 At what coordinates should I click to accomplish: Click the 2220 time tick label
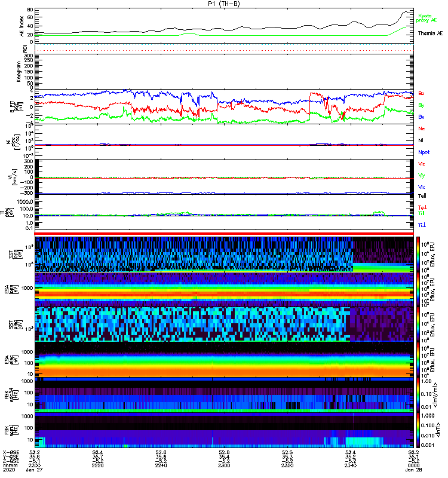[98, 465]
